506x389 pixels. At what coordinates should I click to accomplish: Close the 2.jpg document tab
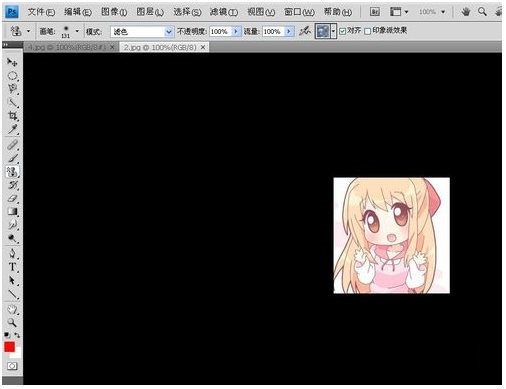click(203, 47)
